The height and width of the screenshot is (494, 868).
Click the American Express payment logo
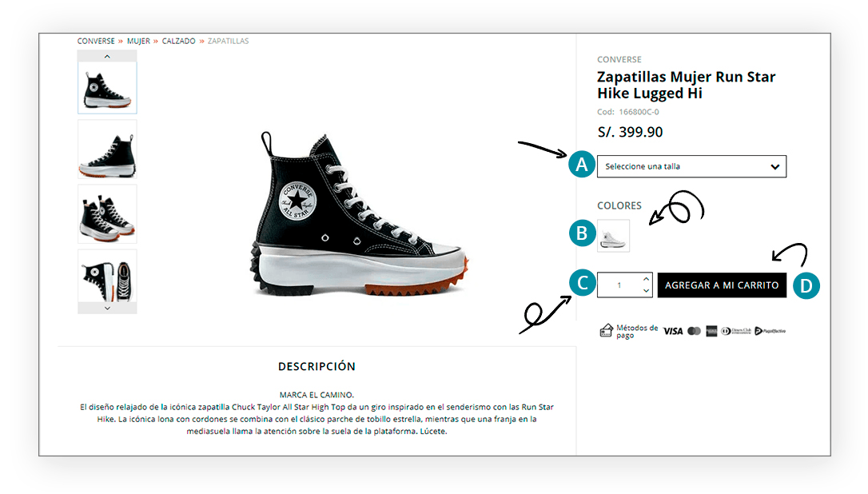tap(711, 331)
